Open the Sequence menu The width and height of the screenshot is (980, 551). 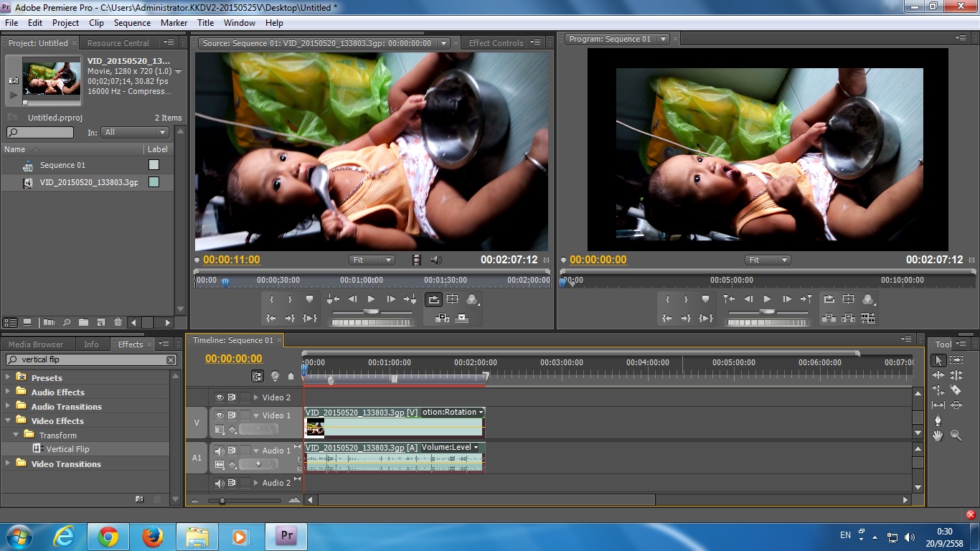pyautogui.click(x=132, y=23)
